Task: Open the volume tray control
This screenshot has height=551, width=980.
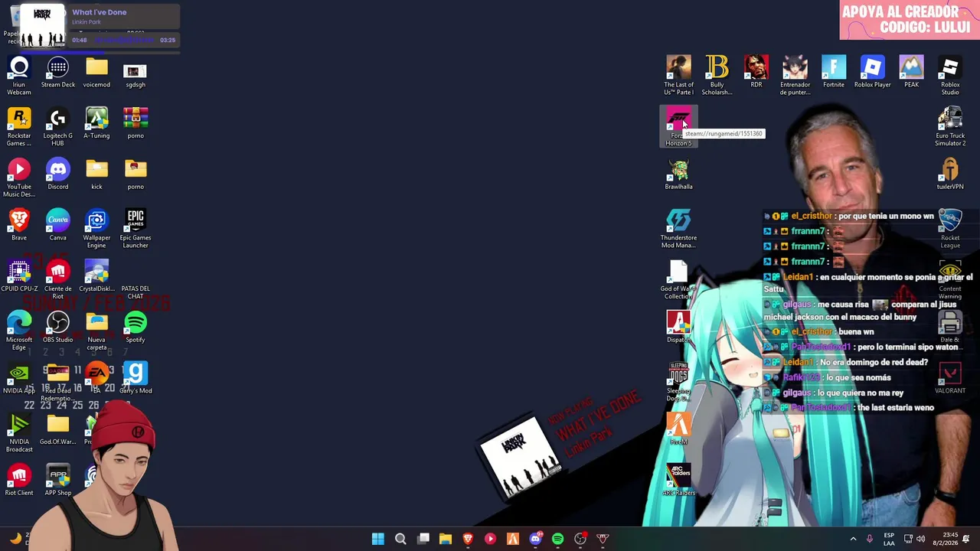Action: 921,539
